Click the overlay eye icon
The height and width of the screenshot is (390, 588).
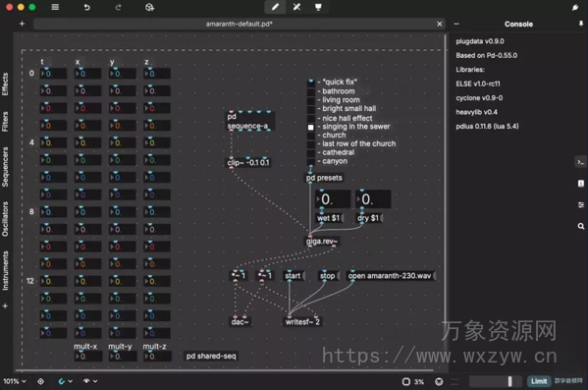pos(86,381)
